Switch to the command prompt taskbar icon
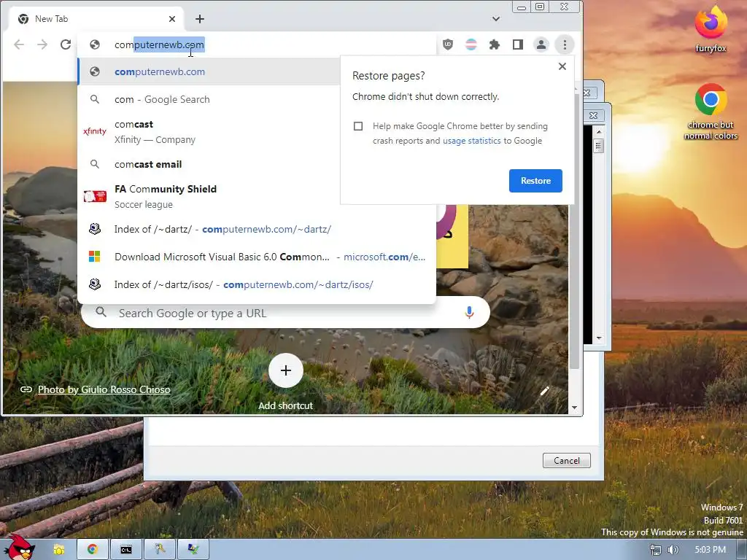 tap(126, 550)
